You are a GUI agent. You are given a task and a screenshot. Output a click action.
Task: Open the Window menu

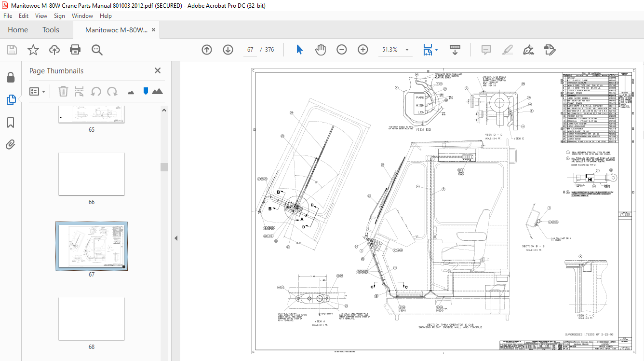click(82, 16)
